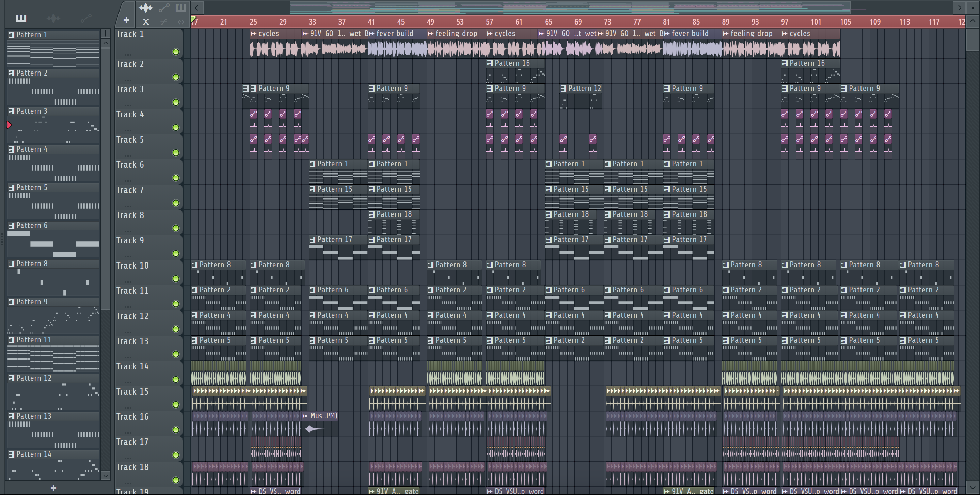Click the picker list scroll down arrow
This screenshot has width=980, height=495.
106,476
